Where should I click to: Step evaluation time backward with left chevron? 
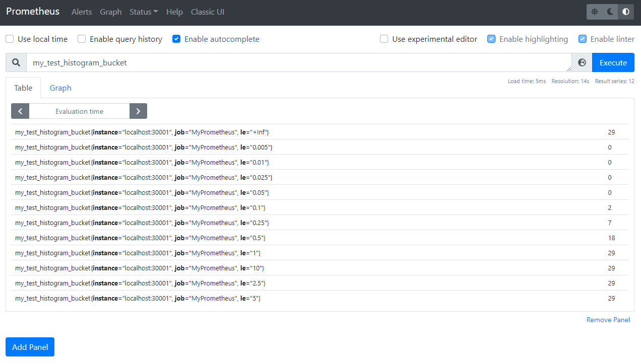pos(20,111)
